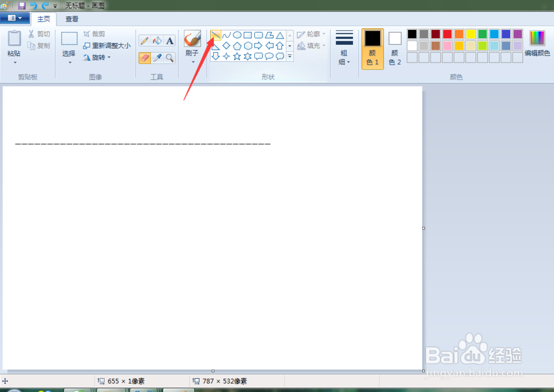
Task: Select the Line shape
Action: point(216,35)
